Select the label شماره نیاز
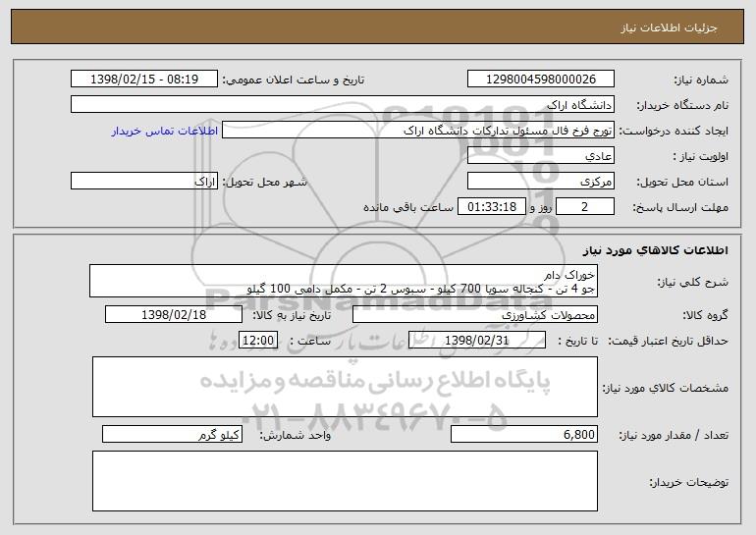756x535 pixels. (x=701, y=80)
